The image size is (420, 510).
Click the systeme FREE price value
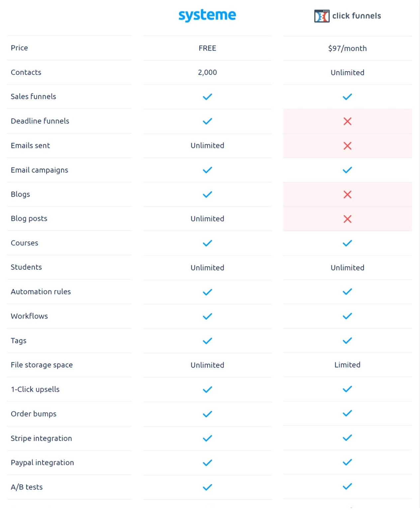pyautogui.click(x=207, y=48)
